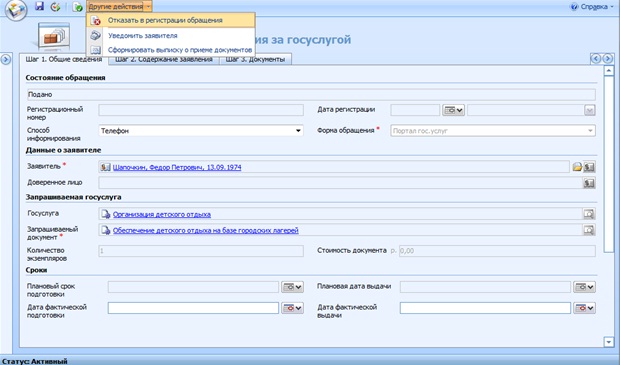Click the Запрашиваемая госуслуга section heading

pyautogui.click(x=74, y=197)
